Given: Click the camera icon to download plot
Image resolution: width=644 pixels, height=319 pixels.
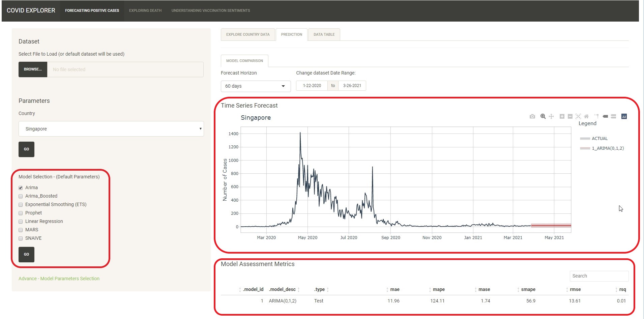Looking at the screenshot, I should [x=532, y=116].
